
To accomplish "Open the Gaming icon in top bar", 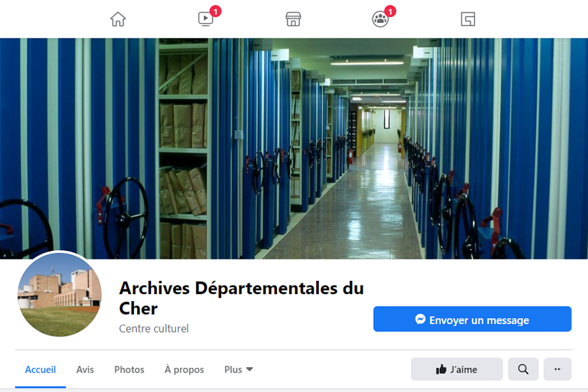I will (468, 19).
